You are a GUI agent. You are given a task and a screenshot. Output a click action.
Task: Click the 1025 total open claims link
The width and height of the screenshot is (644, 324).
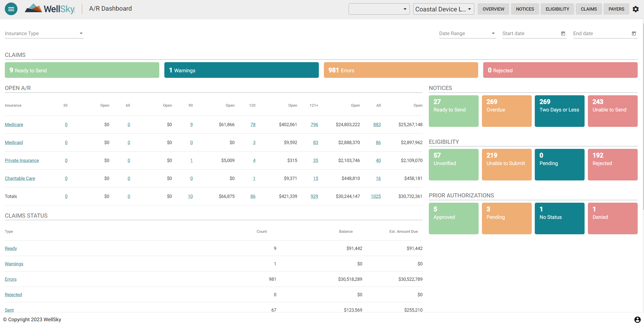point(376,196)
